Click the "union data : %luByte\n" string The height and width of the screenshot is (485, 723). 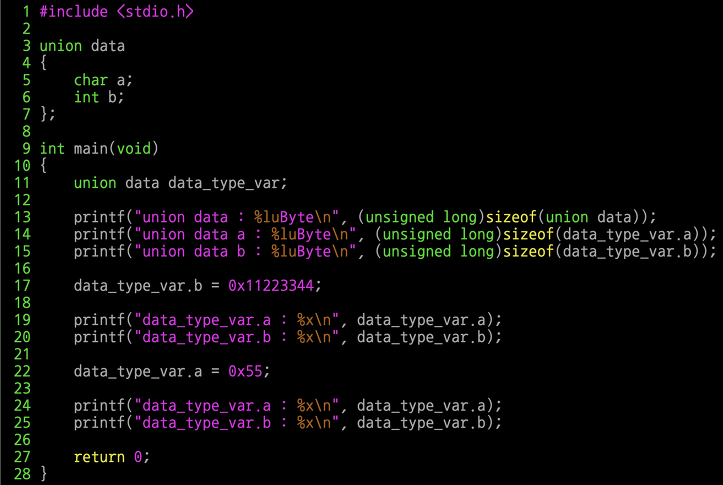point(237,217)
